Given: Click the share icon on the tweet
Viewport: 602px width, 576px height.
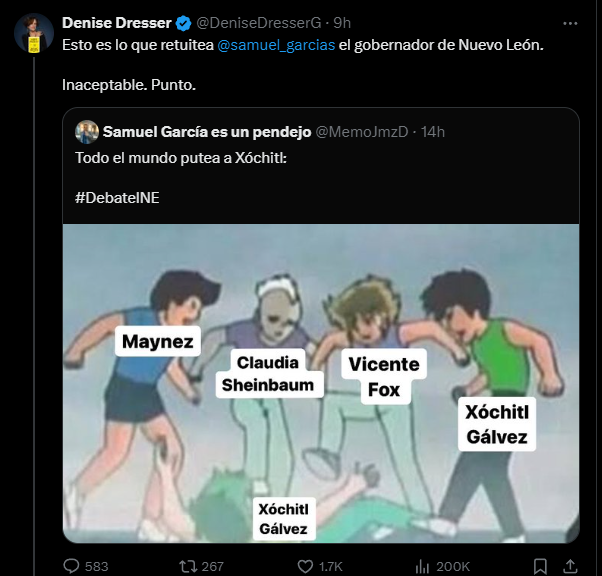Looking at the screenshot, I should click(572, 565).
